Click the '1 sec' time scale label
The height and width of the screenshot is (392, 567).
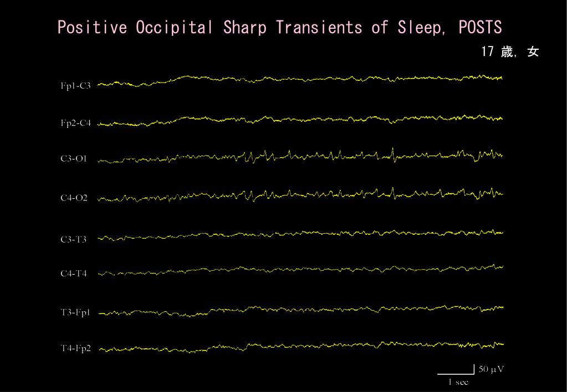[x=458, y=382]
